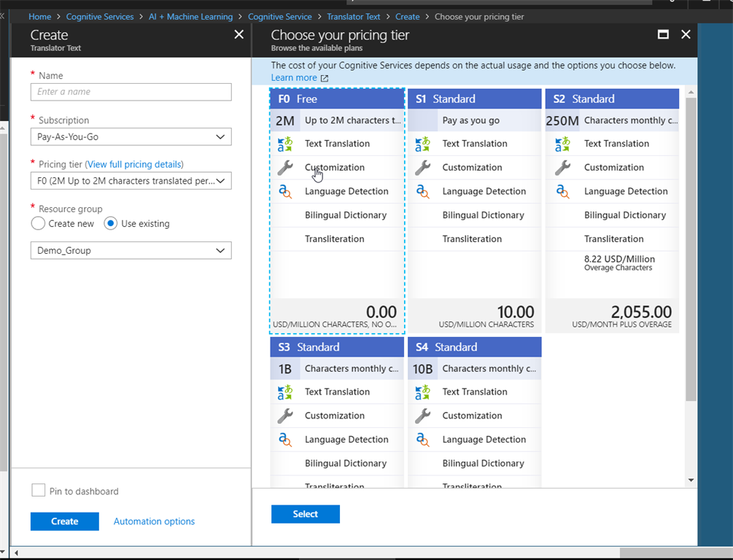
Task: Click Transliteration in the S1 Standard card
Action: (x=472, y=239)
